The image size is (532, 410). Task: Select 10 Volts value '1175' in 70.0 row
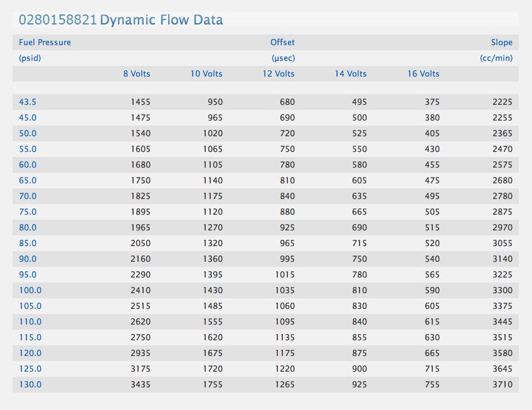click(x=213, y=196)
